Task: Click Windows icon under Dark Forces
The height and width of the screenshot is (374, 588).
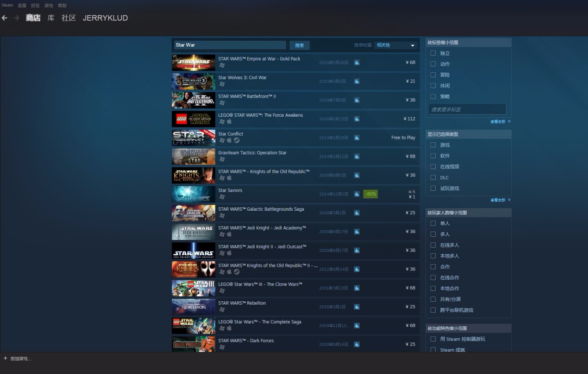Action: pyautogui.click(x=222, y=347)
